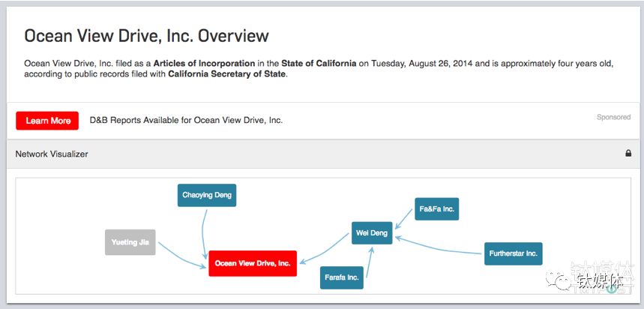
Task: Click the red Learn More button
Action: tap(47, 121)
